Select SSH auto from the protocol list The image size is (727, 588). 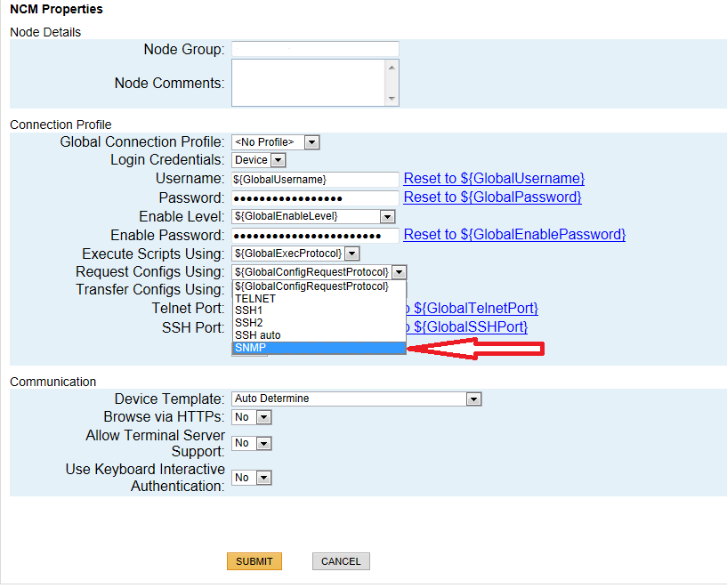point(319,335)
